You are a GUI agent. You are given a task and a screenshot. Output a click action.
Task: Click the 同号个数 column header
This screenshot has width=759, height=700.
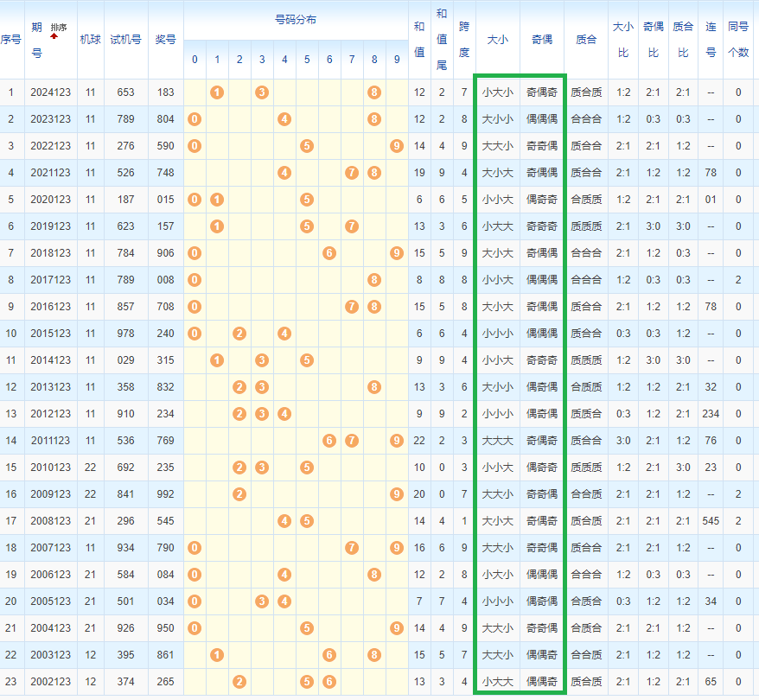click(x=738, y=39)
